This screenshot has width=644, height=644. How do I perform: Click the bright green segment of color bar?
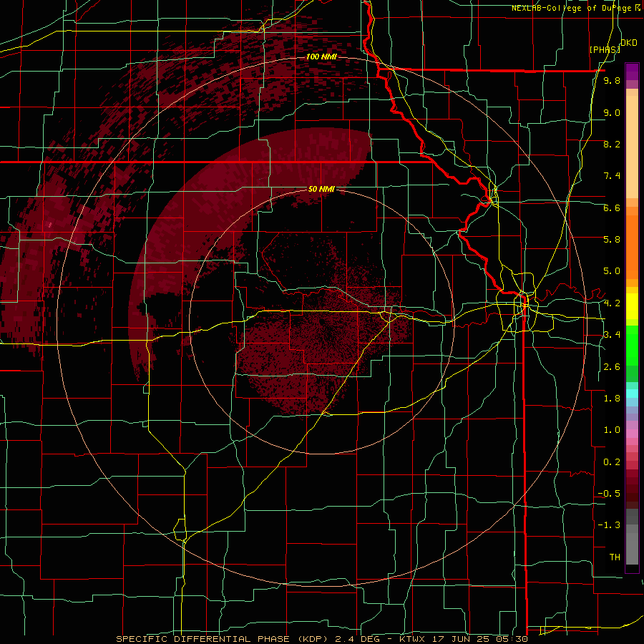click(632, 346)
